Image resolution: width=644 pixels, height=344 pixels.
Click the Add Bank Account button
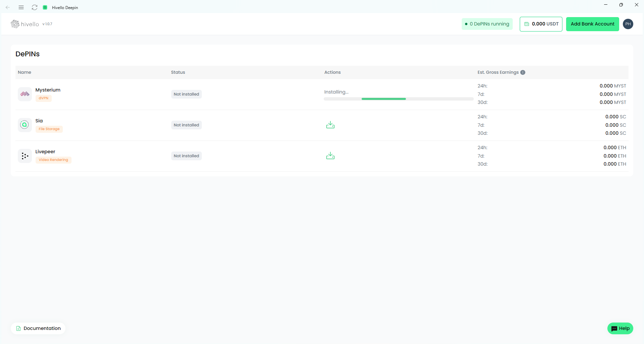(592, 24)
